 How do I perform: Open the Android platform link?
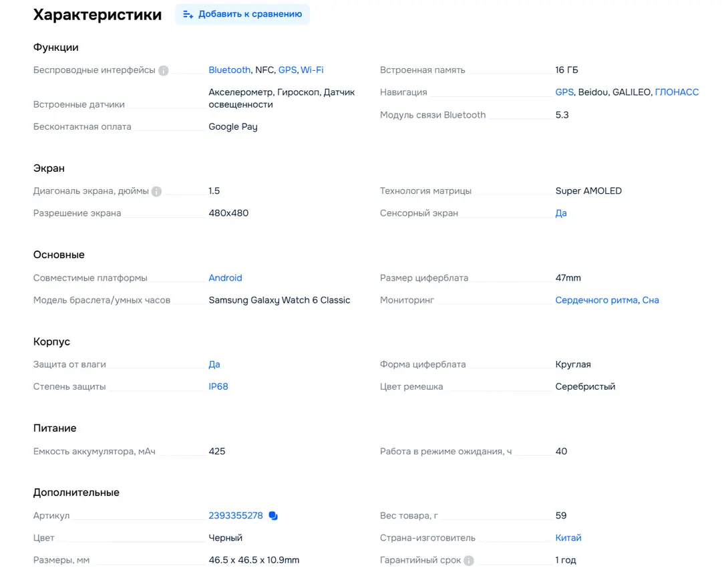coord(225,278)
